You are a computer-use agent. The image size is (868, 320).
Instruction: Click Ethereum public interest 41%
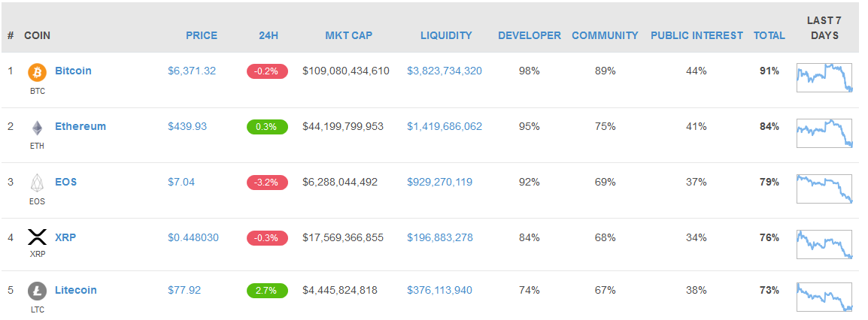[x=696, y=126]
